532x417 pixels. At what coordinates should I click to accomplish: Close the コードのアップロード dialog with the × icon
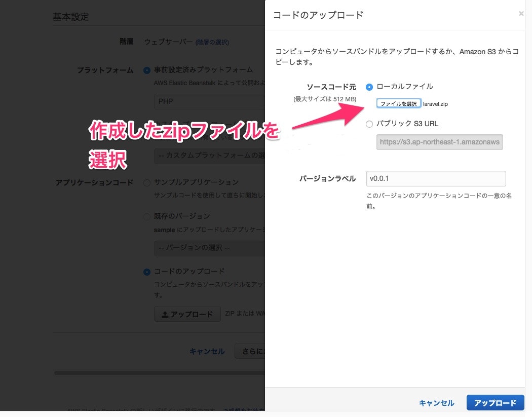(x=521, y=14)
